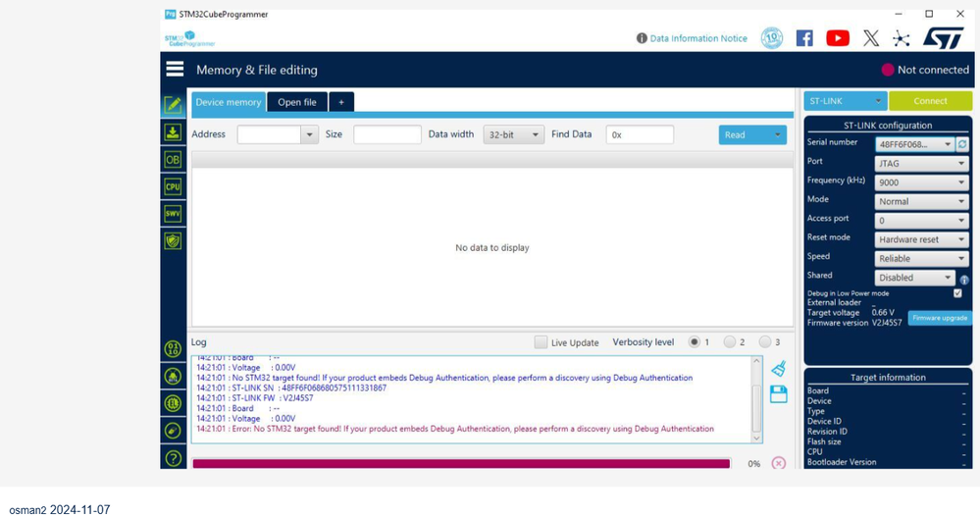Open Reset mode Hardware reset dropdown

tap(921, 239)
